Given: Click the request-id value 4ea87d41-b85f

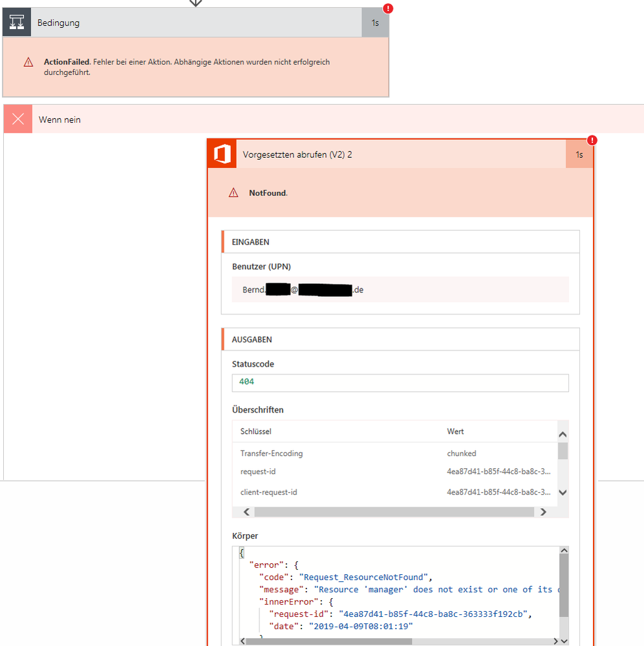Looking at the screenshot, I should tap(499, 471).
